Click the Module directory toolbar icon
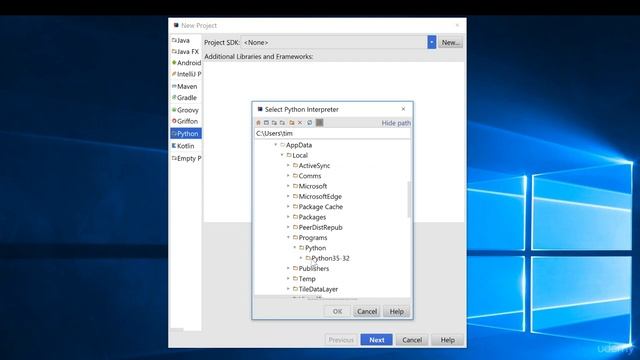Image resolution: width=640 pixels, height=360 pixels. coord(282,122)
